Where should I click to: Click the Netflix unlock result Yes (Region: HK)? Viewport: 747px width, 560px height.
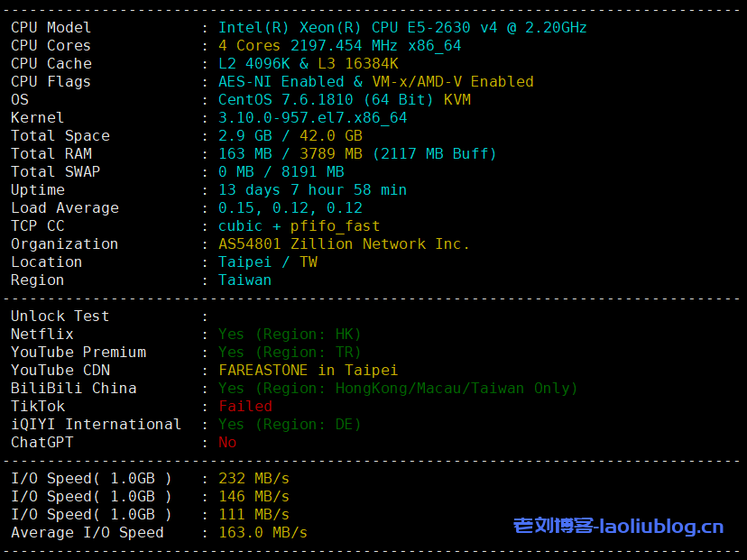pyautogui.click(x=290, y=335)
